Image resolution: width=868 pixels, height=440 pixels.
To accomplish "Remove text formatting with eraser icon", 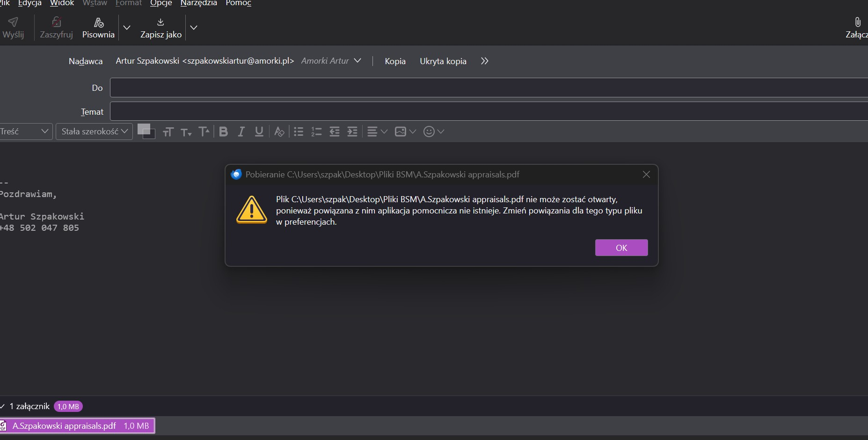I will (279, 132).
